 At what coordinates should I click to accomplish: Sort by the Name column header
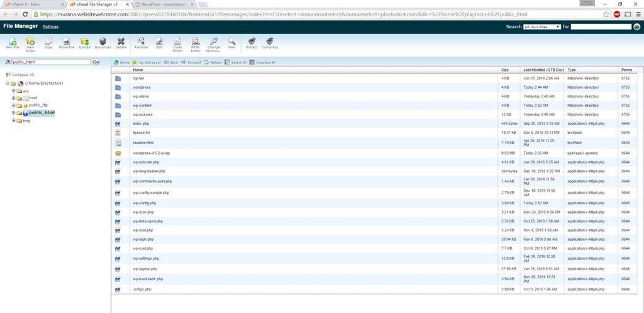[x=314, y=70]
